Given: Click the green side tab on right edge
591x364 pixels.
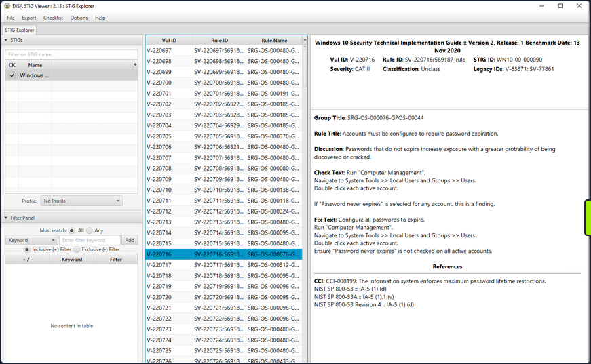Looking at the screenshot, I should point(588,218).
